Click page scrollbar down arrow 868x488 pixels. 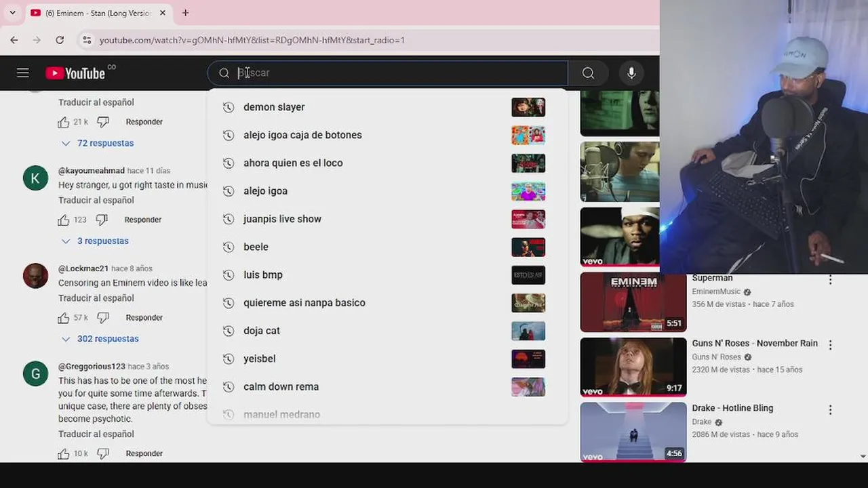coord(863,457)
